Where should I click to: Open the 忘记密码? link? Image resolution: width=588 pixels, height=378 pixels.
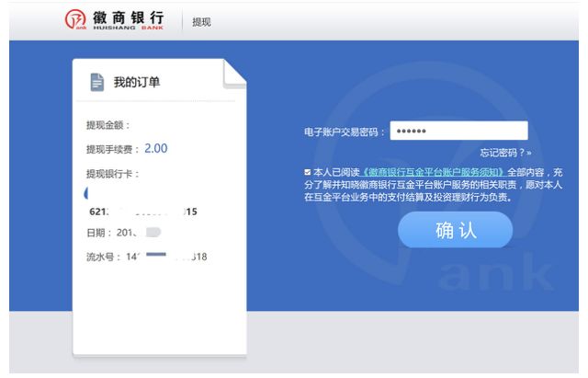pos(505,153)
